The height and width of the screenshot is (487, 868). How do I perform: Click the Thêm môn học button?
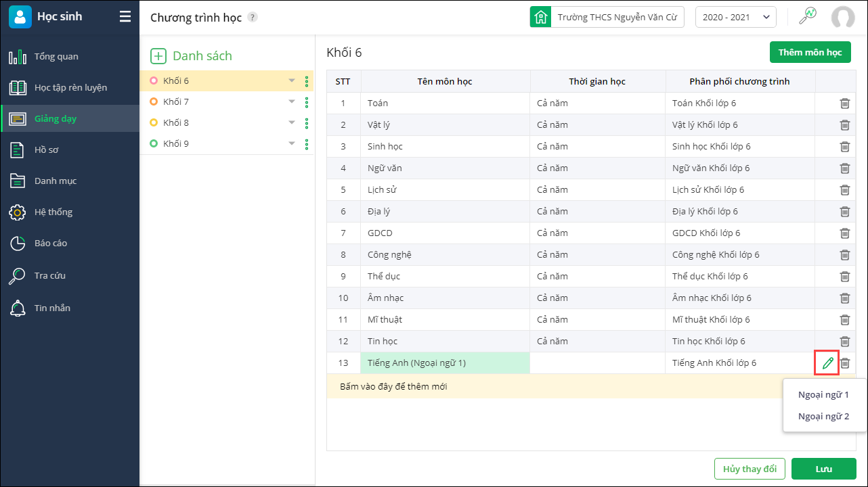pyautogui.click(x=810, y=53)
